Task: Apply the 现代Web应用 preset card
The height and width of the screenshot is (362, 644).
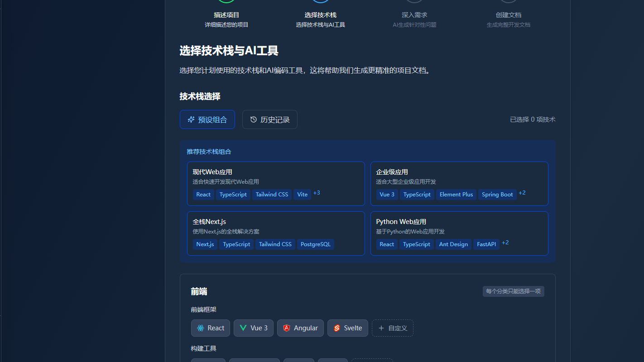Action: tap(276, 184)
